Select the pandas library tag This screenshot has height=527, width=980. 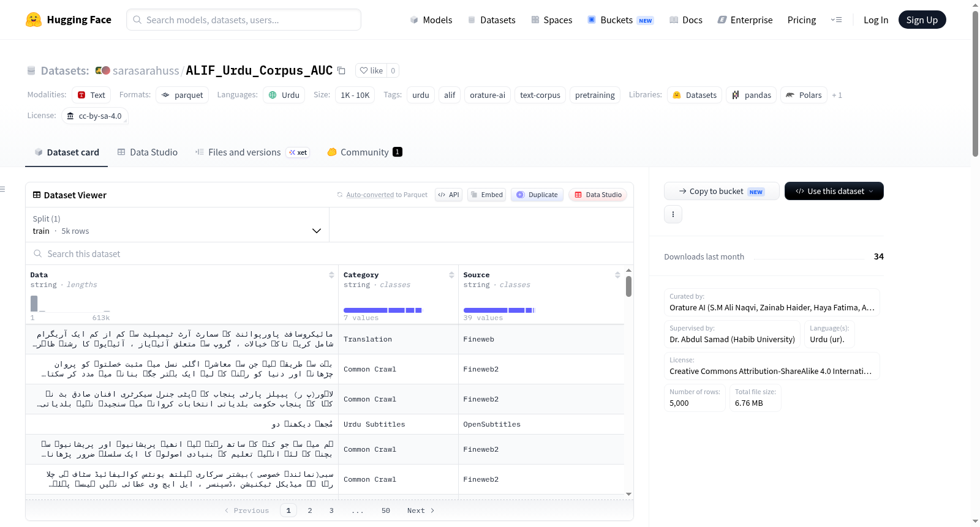click(x=752, y=95)
